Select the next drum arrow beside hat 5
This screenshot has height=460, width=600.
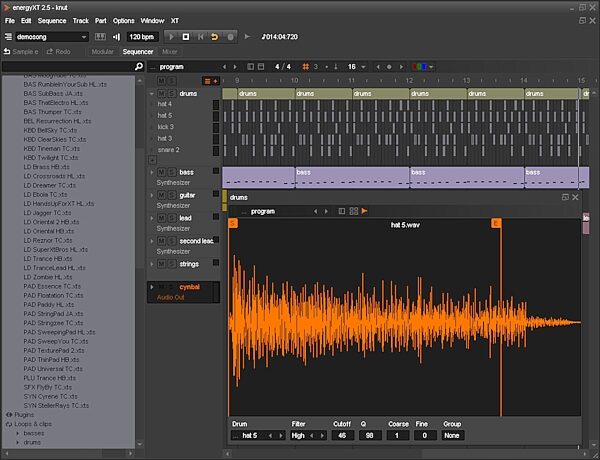(x=281, y=436)
